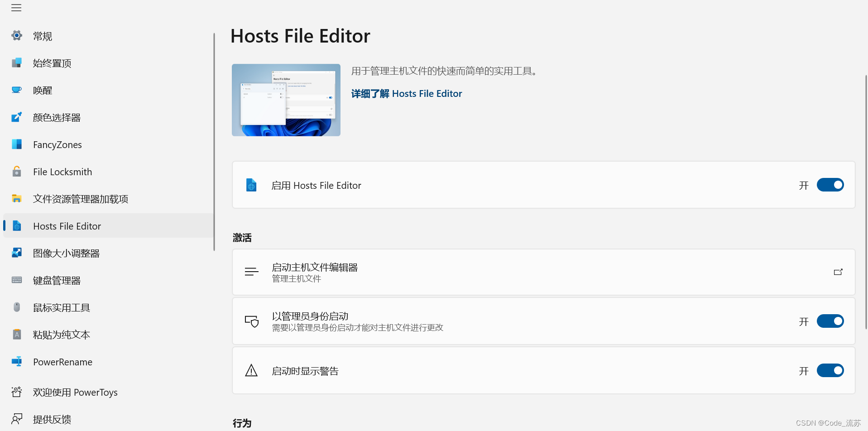Select 粘贴为纯文本 in sidebar

pos(108,335)
